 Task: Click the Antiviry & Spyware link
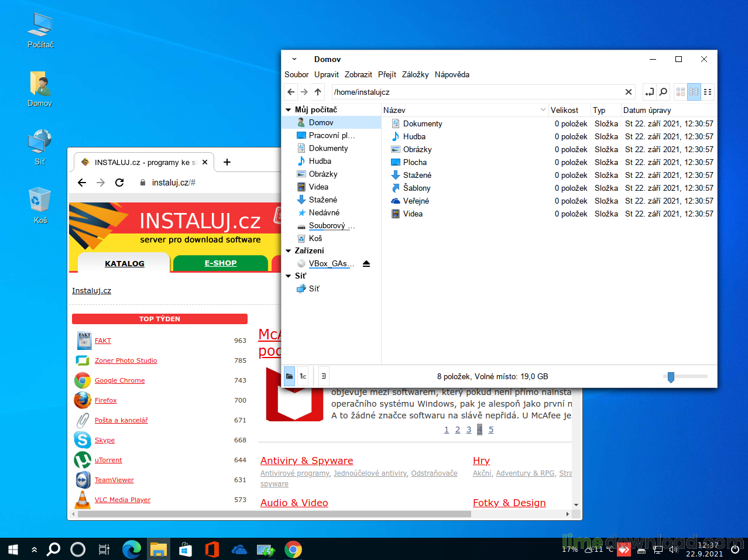click(307, 461)
